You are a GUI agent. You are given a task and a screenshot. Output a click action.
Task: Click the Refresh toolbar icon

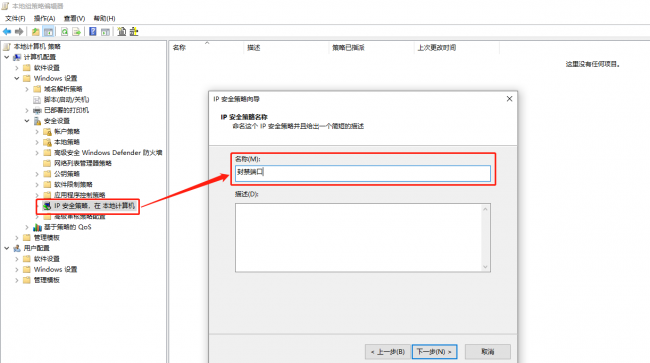[x=64, y=31]
